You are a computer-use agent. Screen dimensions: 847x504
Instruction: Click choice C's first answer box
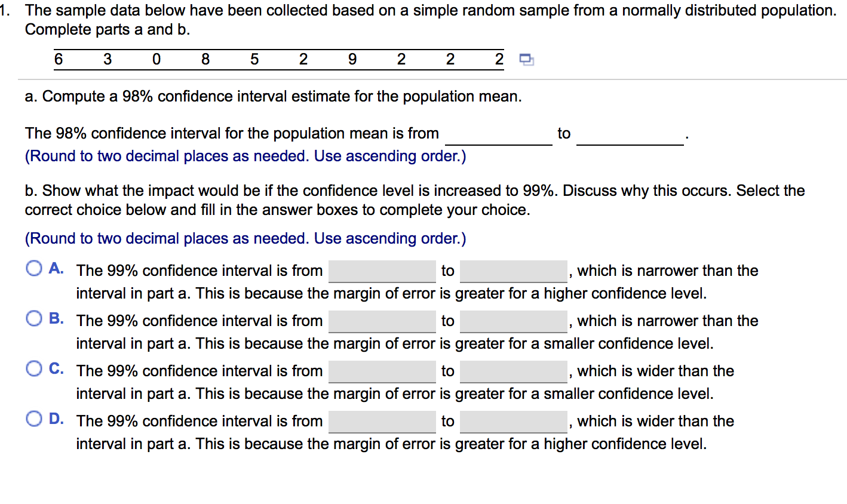[x=382, y=371]
